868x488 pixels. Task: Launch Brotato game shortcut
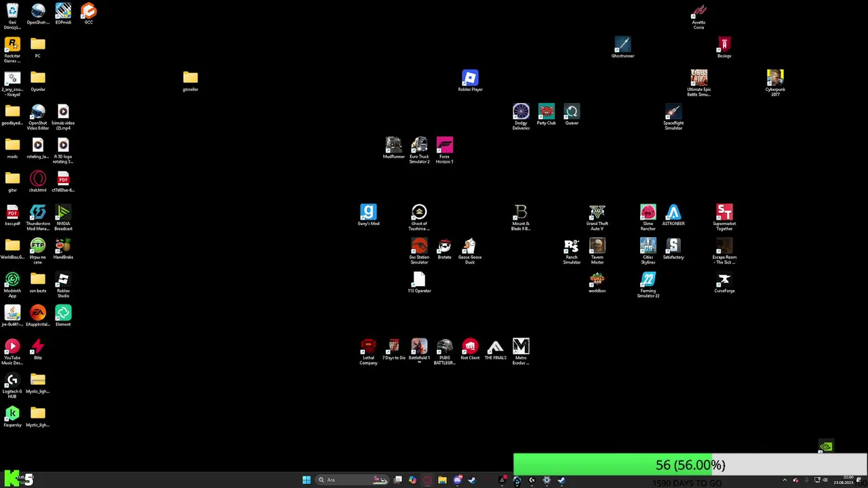(444, 249)
